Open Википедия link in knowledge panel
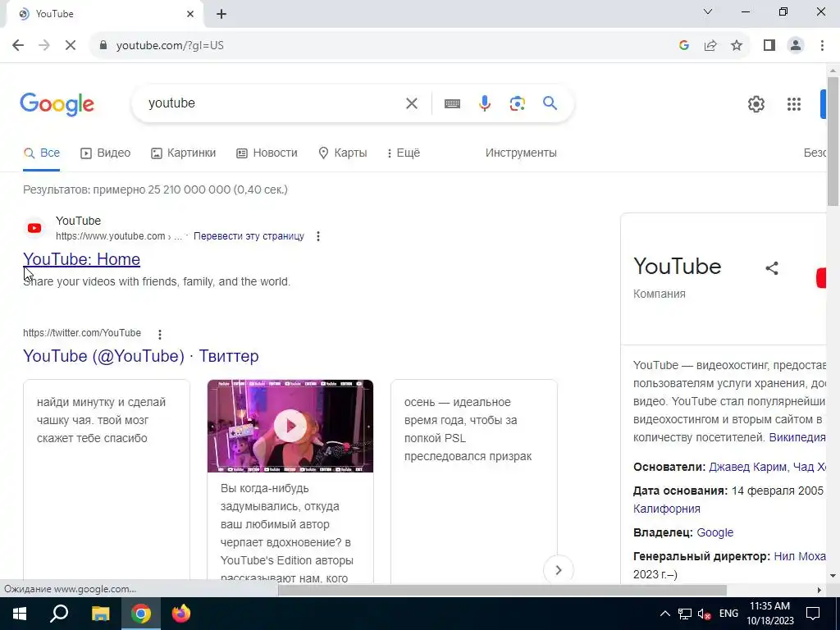The width and height of the screenshot is (840, 630). click(797, 437)
